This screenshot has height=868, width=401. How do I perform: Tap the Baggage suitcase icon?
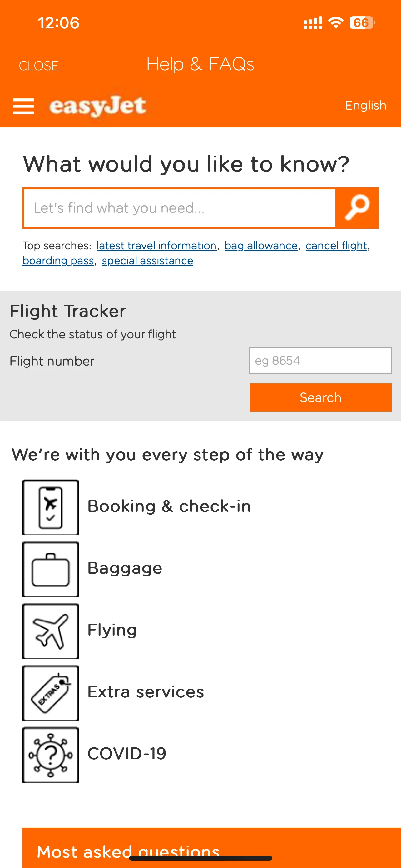pos(51,569)
